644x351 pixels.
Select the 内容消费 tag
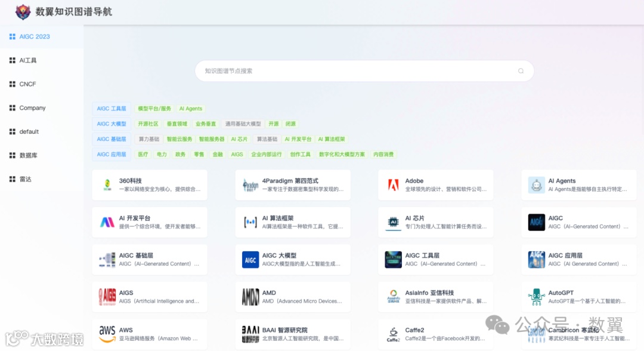tap(383, 155)
